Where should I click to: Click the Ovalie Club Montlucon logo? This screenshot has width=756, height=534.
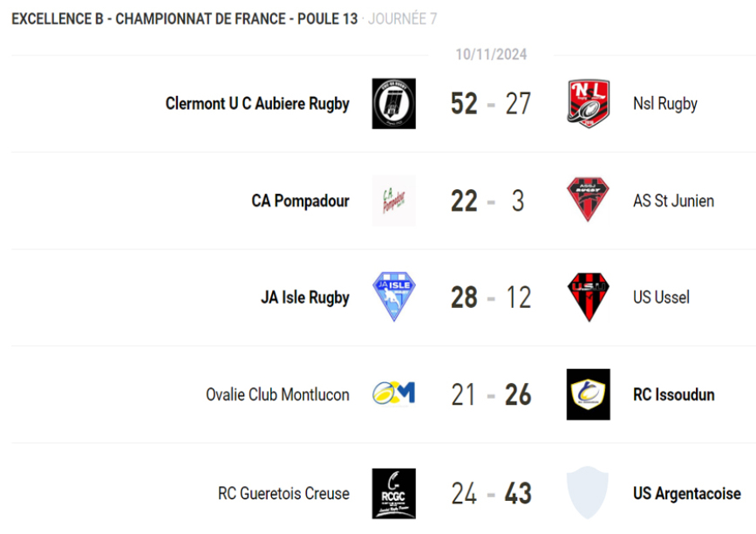click(x=393, y=394)
